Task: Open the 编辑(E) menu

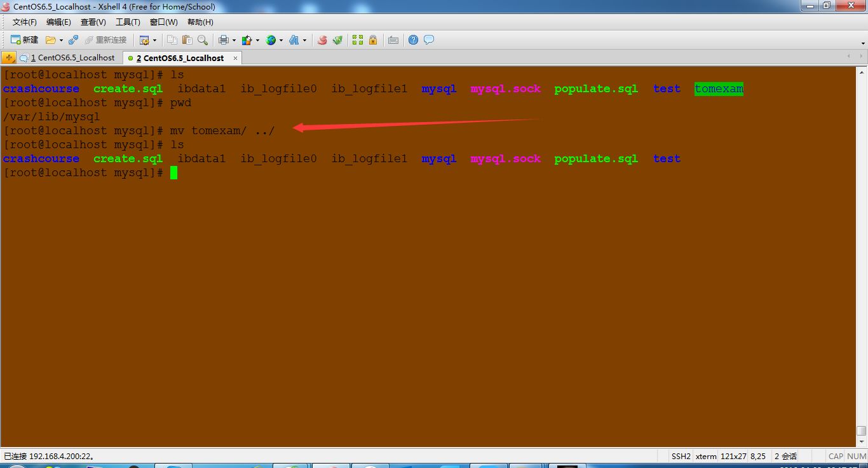Action: [58, 22]
